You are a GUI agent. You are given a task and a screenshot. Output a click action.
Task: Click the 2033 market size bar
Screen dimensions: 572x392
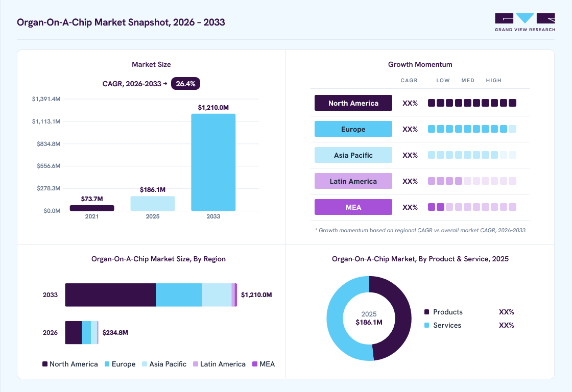coord(213,162)
